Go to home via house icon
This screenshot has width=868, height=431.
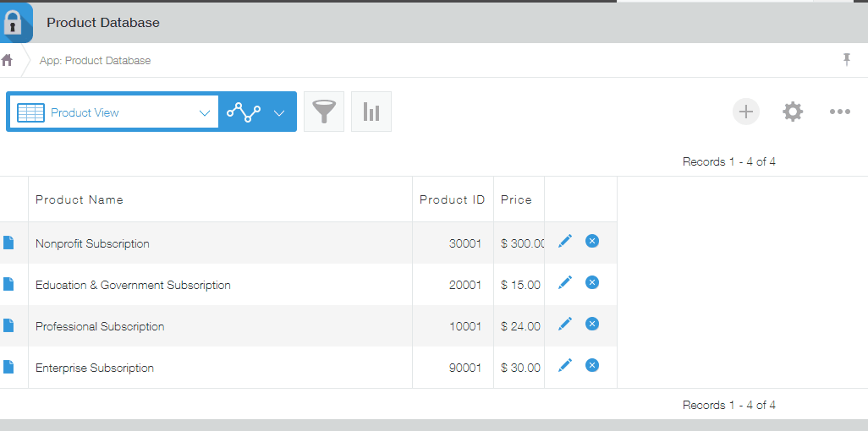click(x=8, y=60)
